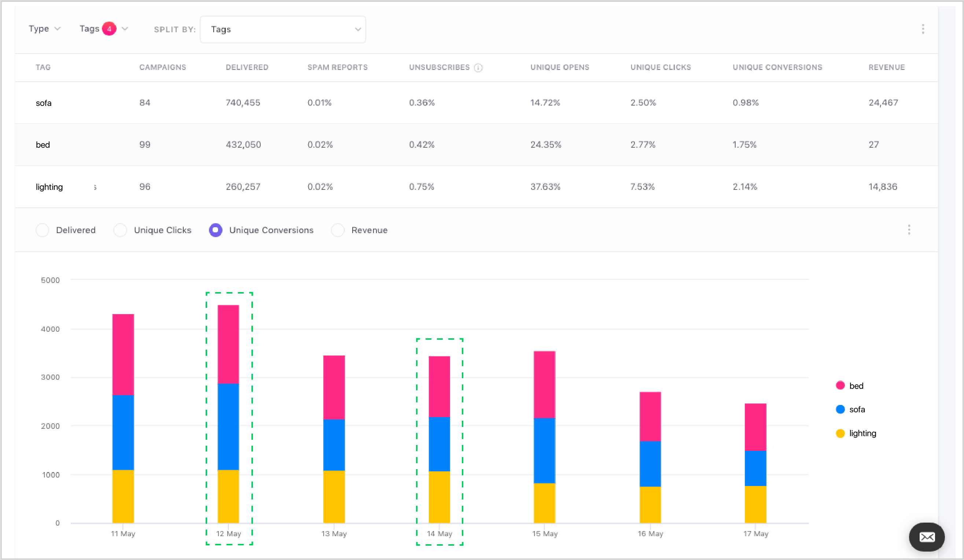Click the sofa tag row
The image size is (964, 560).
click(44, 103)
